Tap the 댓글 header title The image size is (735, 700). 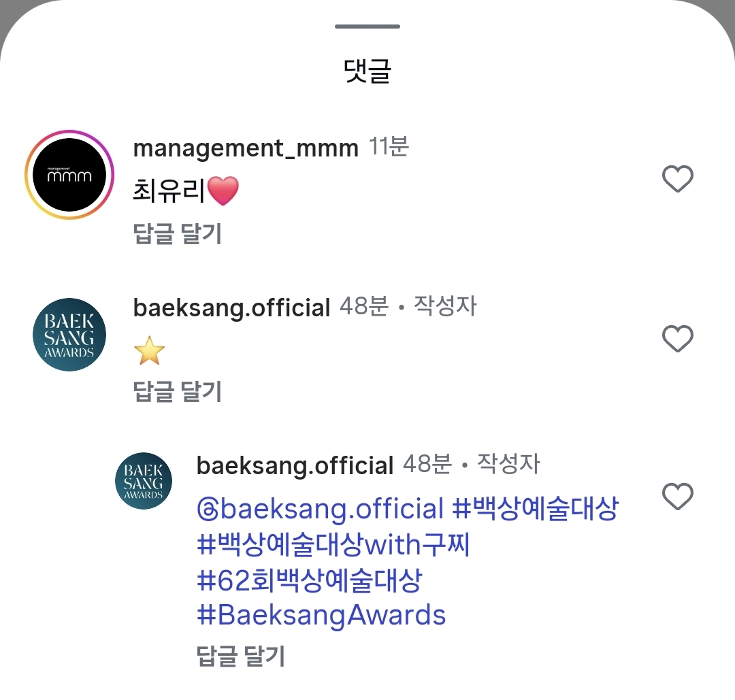367,71
